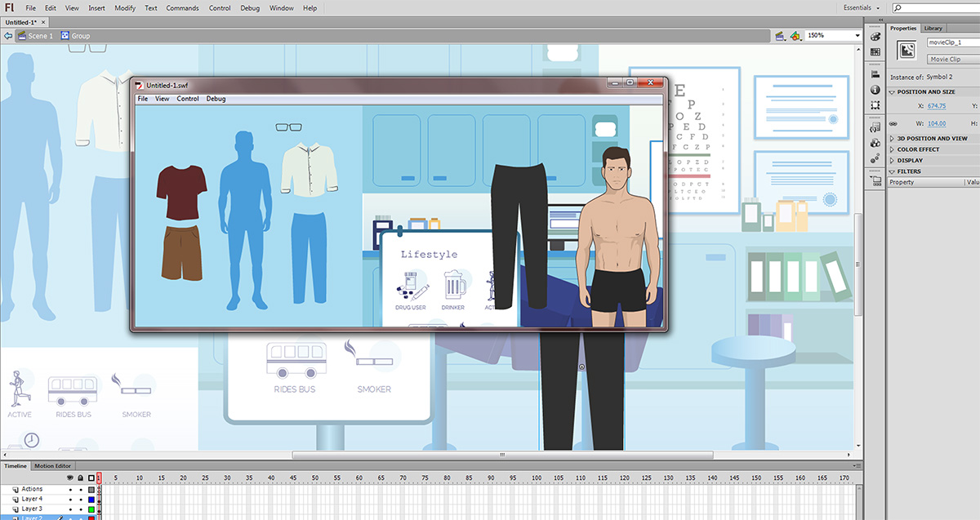Click the Flash Player icon in Untitled-1.swf title bar
The width and height of the screenshot is (980, 520).
coord(140,85)
